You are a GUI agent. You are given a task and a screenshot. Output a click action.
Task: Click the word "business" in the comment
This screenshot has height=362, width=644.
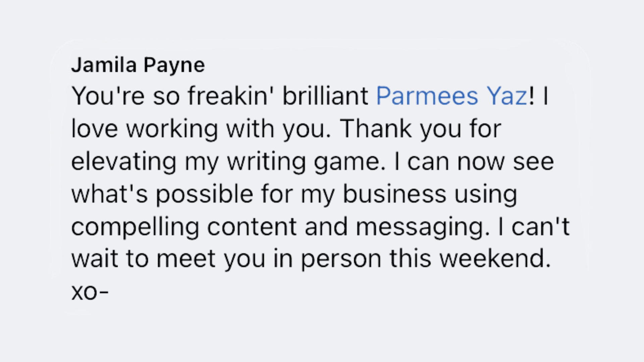point(394,194)
